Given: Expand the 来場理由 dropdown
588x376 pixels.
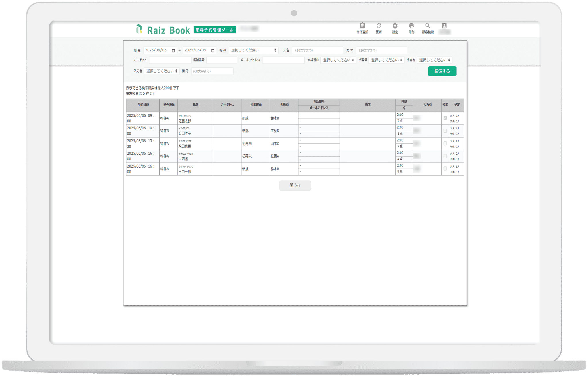Looking at the screenshot, I should point(338,60).
